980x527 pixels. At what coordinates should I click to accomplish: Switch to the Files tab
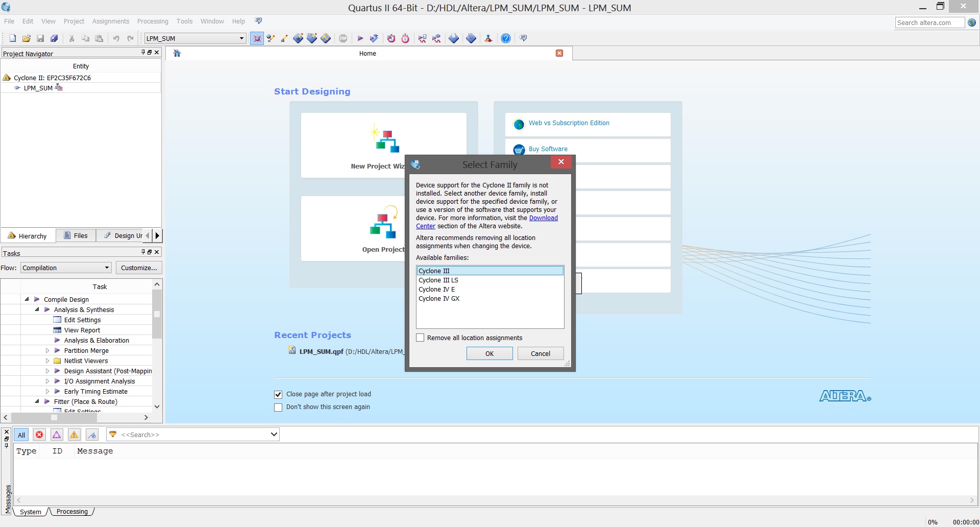click(x=76, y=235)
